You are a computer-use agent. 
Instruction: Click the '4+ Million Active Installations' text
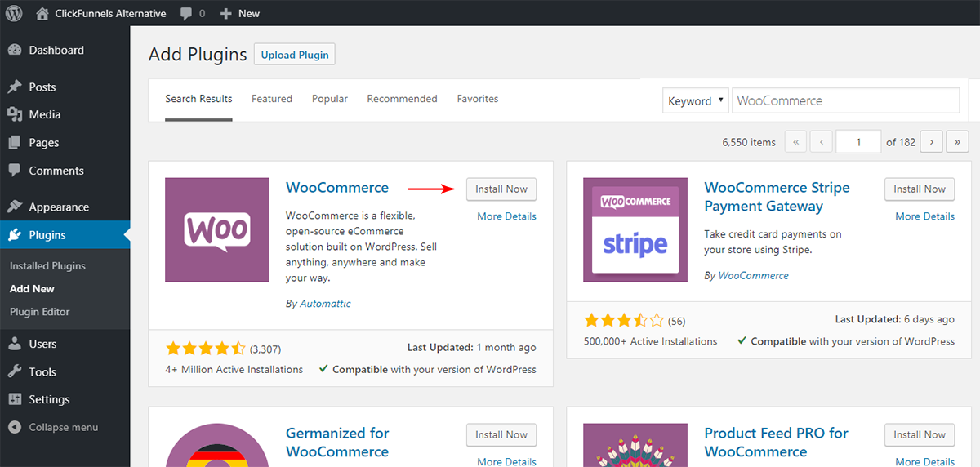pyautogui.click(x=234, y=370)
